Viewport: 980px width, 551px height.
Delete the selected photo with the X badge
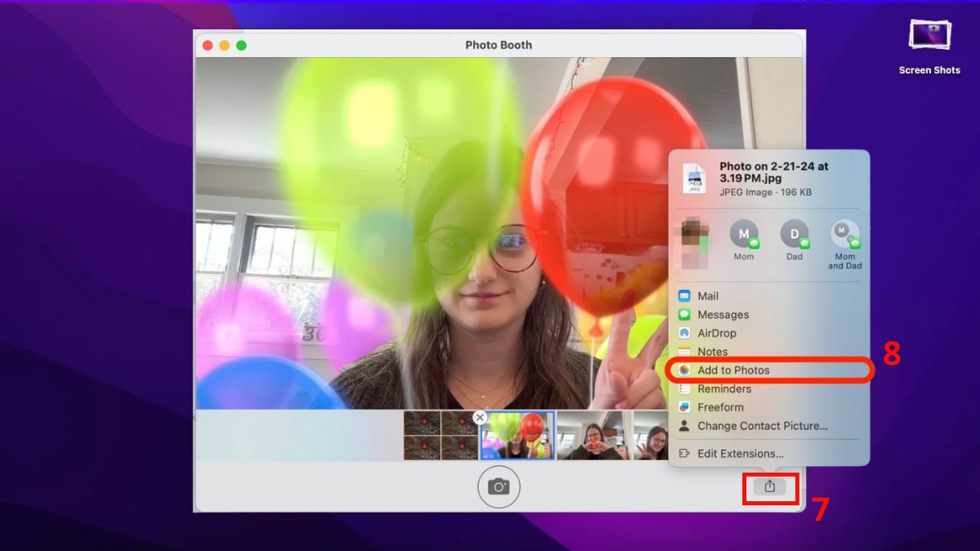click(x=480, y=417)
